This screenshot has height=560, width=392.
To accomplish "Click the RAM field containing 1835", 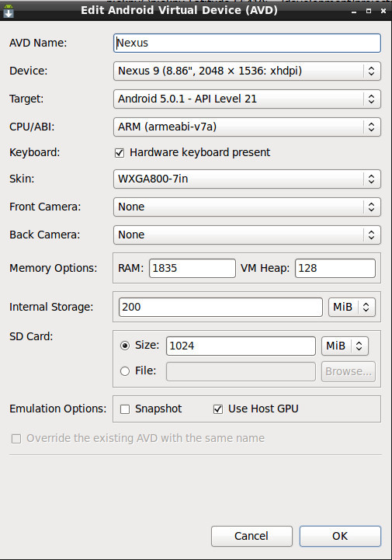I will [x=193, y=268].
